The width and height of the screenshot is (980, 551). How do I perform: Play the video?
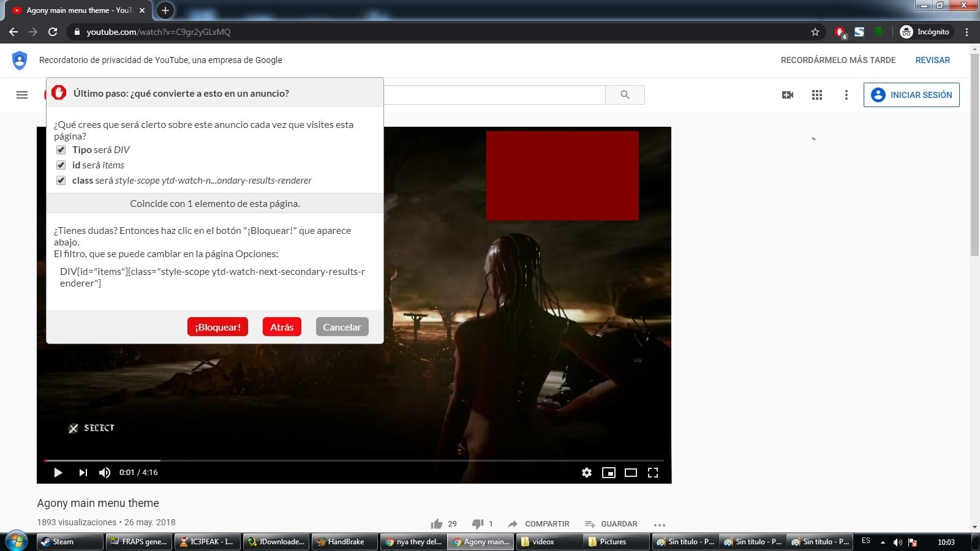(x=58, y=473)
